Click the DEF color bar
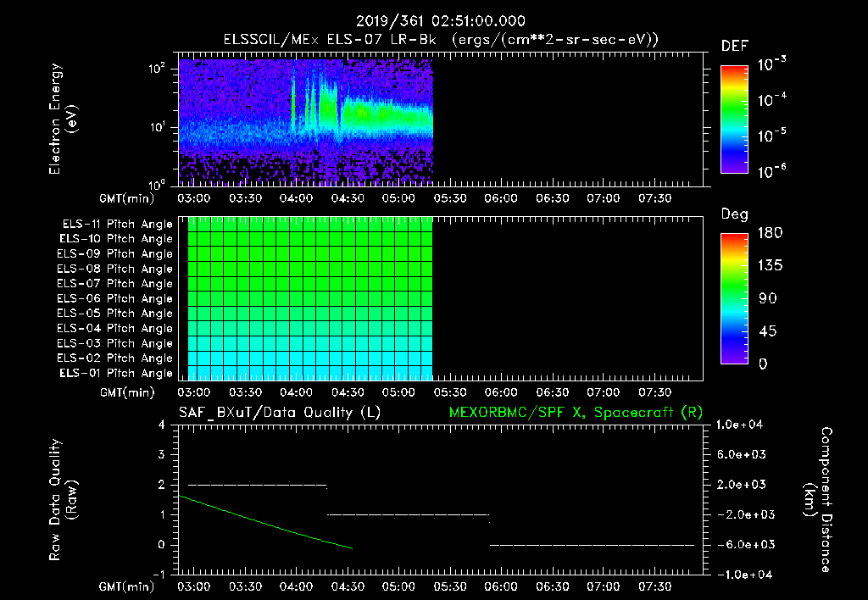 click(x=734, y=119)
